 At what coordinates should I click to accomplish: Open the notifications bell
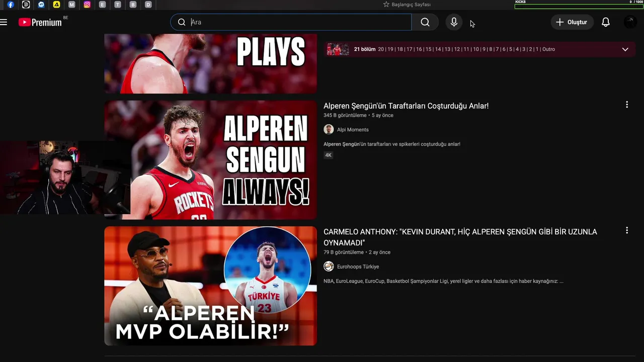606,22
